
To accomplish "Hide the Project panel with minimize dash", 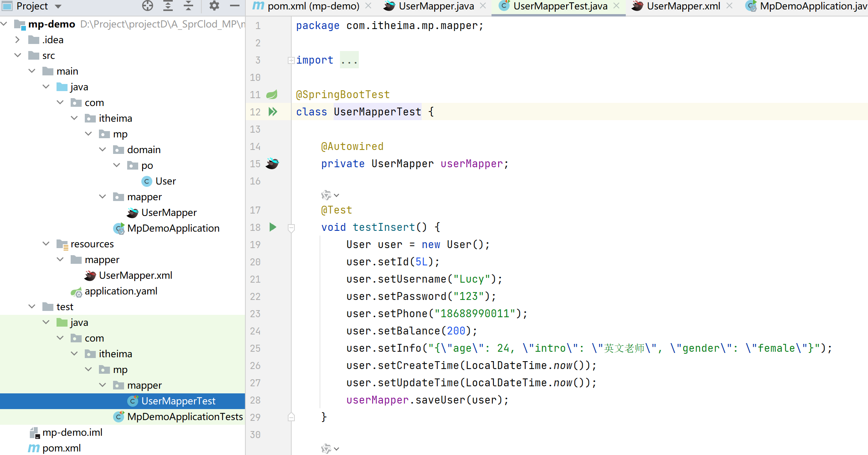I will [x=235, y=5].
